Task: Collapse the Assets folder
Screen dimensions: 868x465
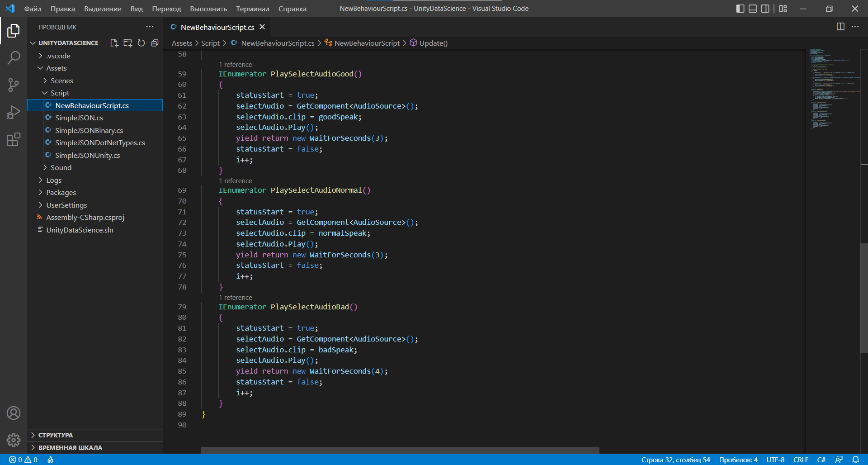Action: (x=95, y=68)
